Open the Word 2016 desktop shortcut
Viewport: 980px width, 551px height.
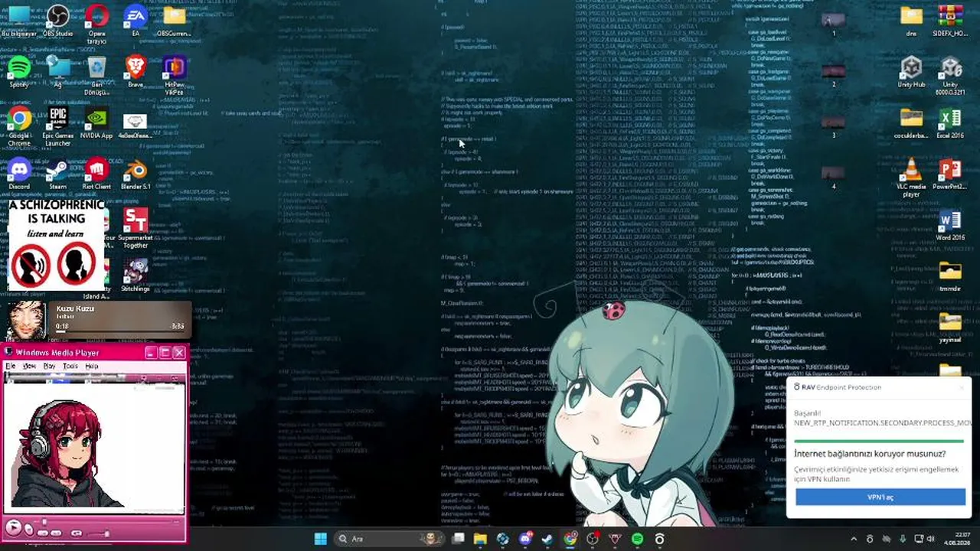tap(950, 225)
